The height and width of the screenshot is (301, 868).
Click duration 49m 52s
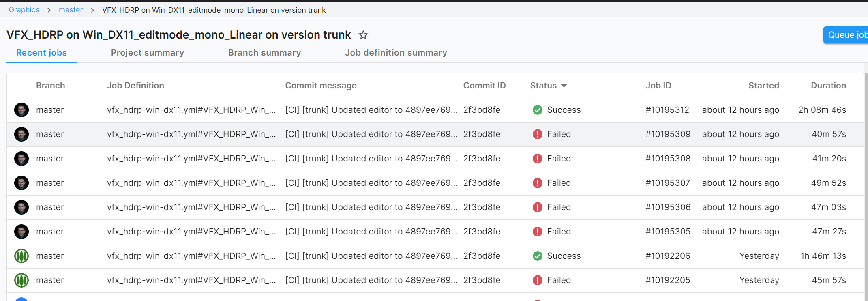point(829,183)
